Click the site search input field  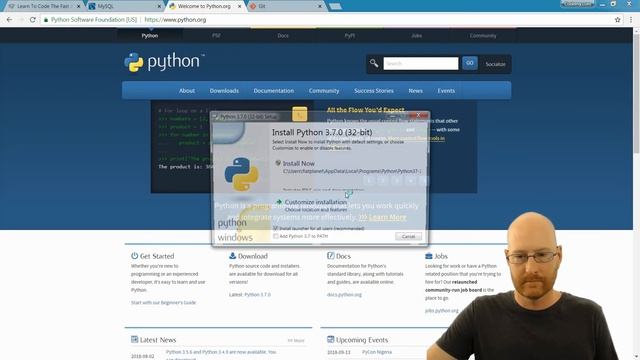pyautogui.click(x=421, y=63)
